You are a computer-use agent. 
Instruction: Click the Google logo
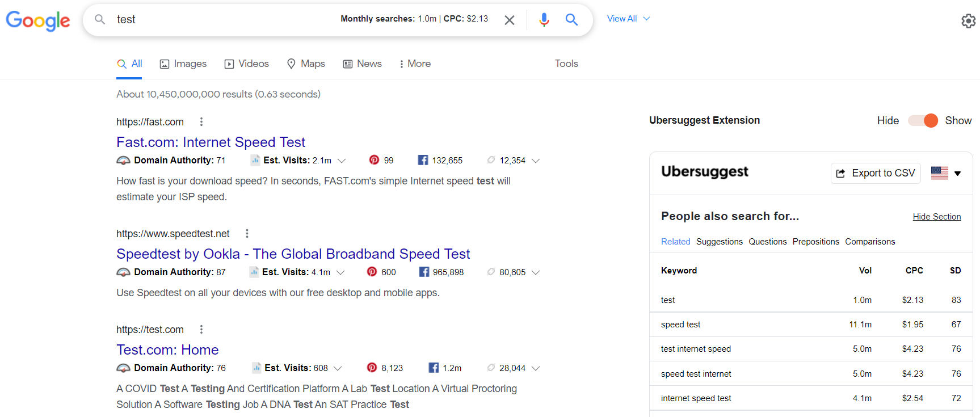pyautogui.click(x=38, y=20)
